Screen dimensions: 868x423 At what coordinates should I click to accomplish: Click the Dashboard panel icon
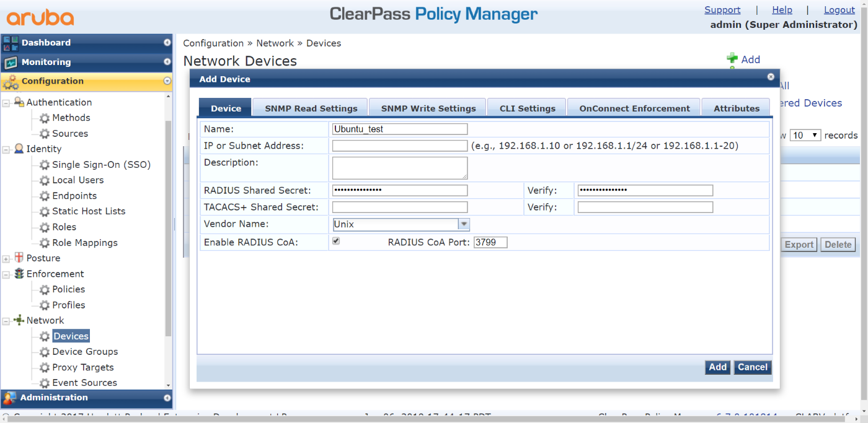point(11,43)
